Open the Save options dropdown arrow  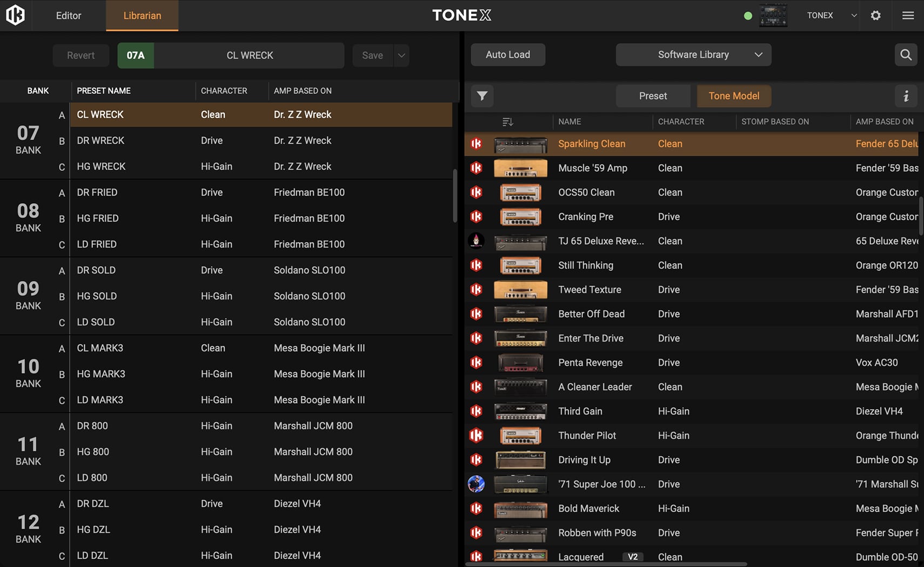(x=401, y=55)
